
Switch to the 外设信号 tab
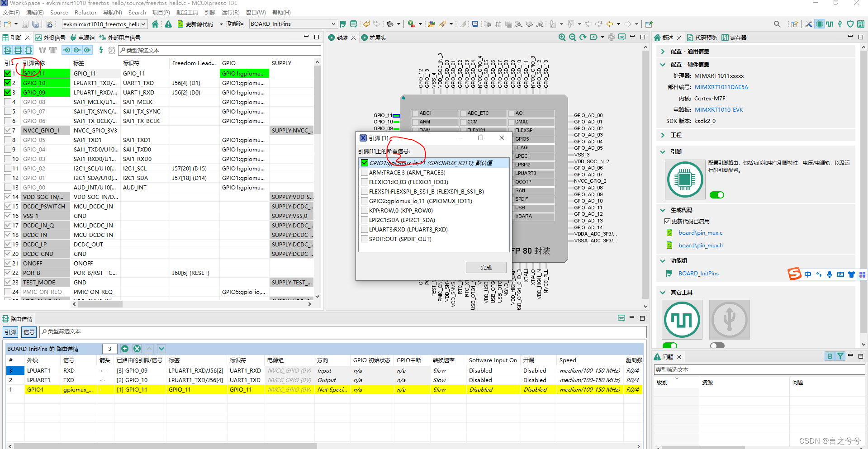[x=50, y=38]
